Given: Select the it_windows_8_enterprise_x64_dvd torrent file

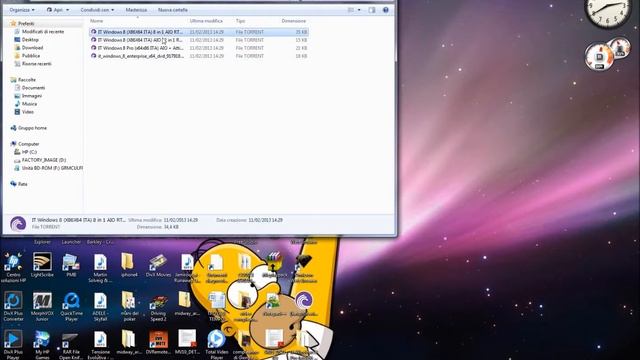Looking at the screenshot, I should coord(199,56).
